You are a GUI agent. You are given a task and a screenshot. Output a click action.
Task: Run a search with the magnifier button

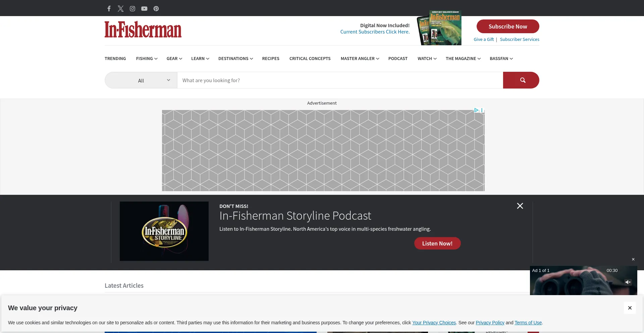click(x=521, y=80)
